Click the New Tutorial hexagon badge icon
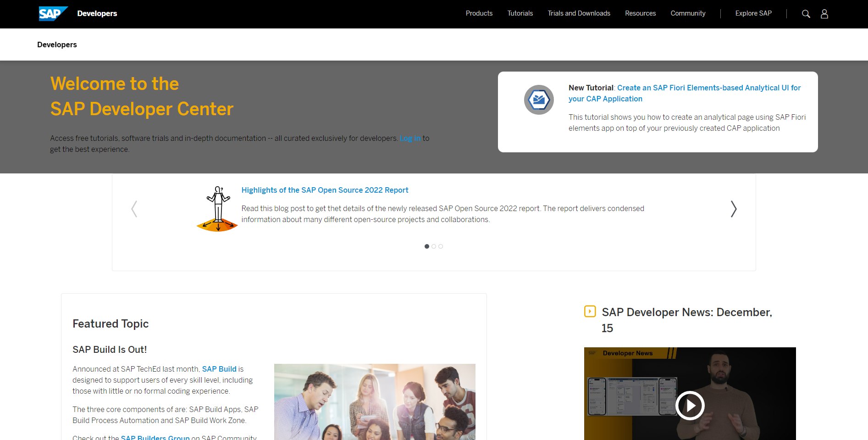This screenshot has height=440, width=868. click(539, 100)
